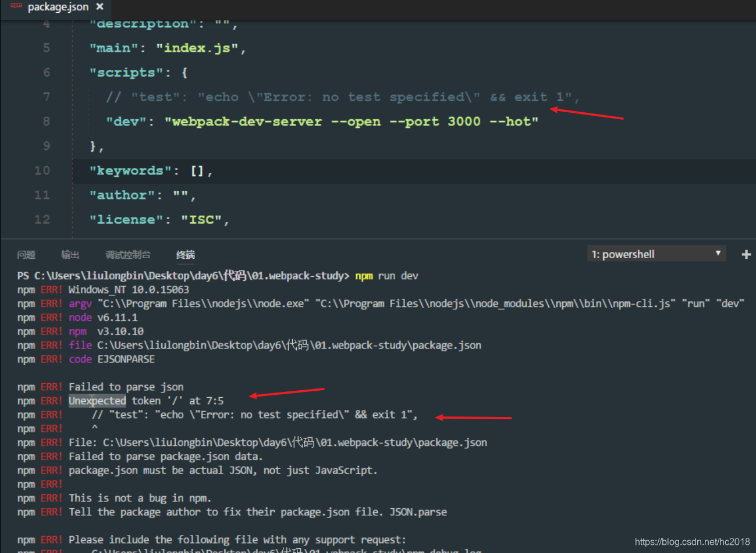This screenshot has width=756, height=553.
Task: Click 'Tell the package author' terminal line
Action: (258, 512)
